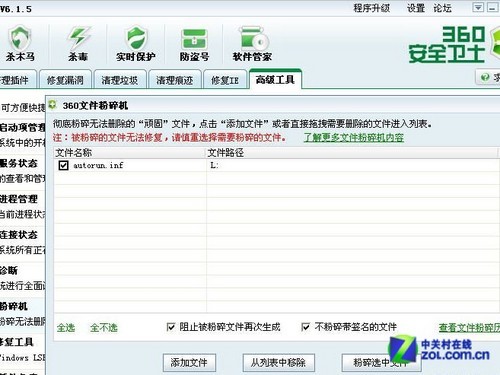Click the 粉碎选中文件 button
The height and width of the screenshot is (375, 500).
[381, 362]
